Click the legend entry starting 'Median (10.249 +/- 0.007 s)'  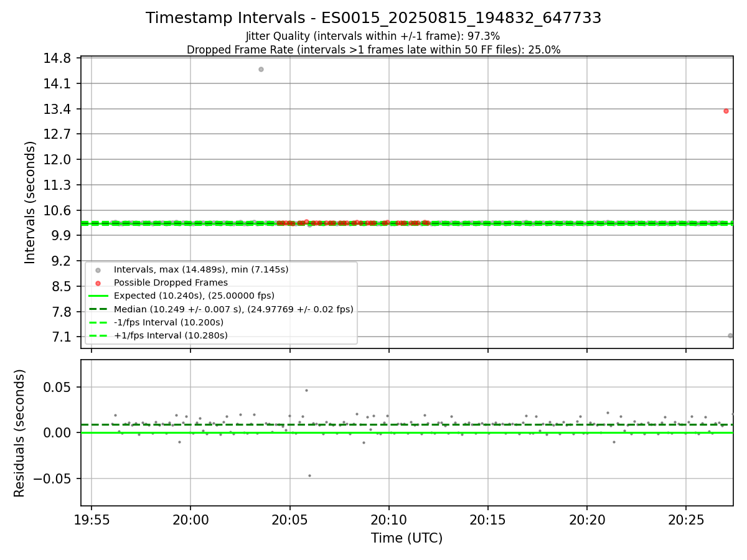[233, 309]
